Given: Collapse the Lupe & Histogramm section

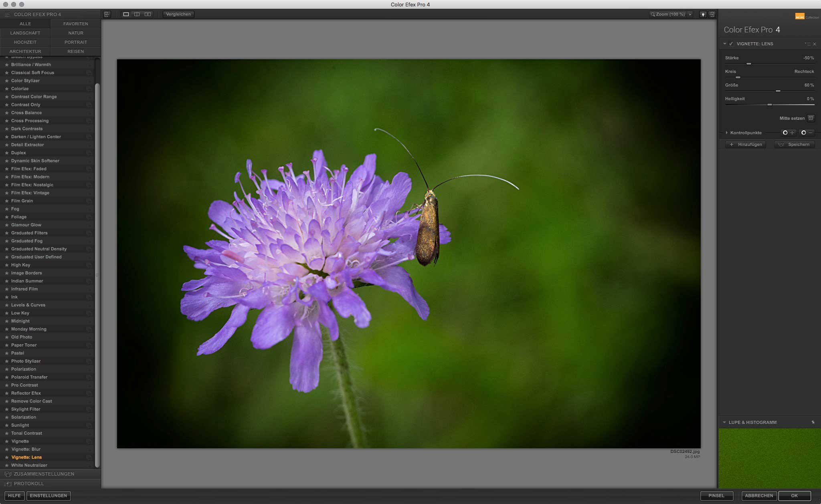Looking at the screenshot, I should [724, 422].
